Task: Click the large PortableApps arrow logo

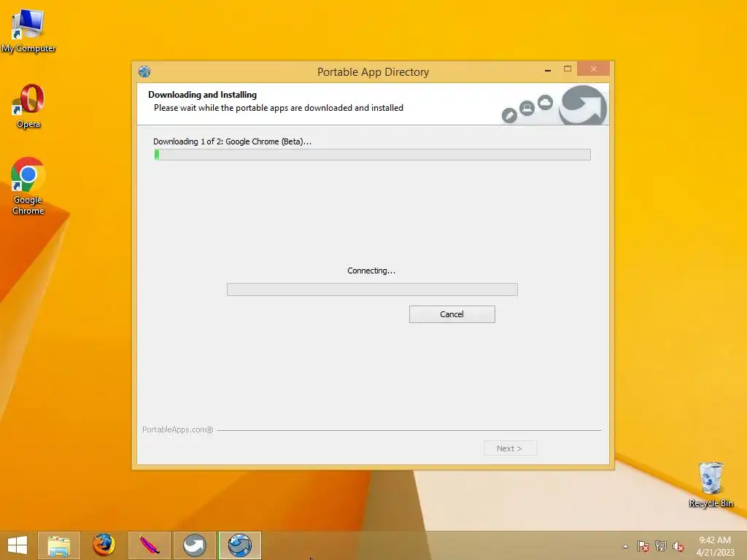Action: pos(583,106)
